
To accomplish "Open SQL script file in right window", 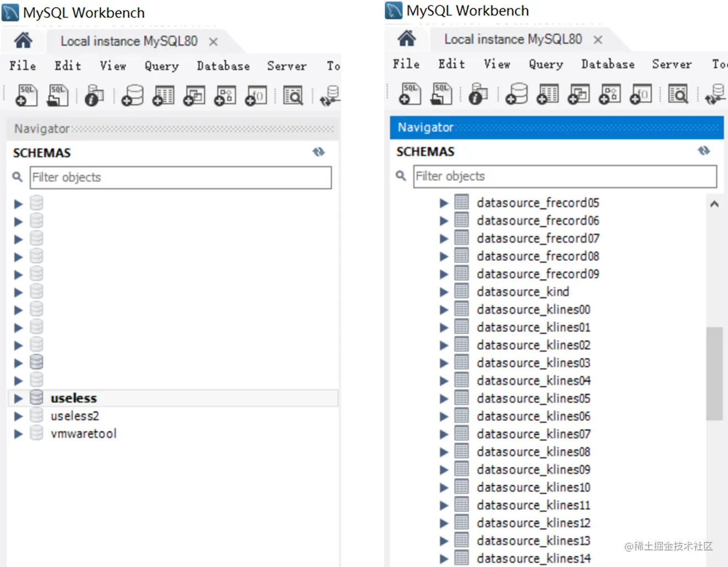I will (441, 93).
